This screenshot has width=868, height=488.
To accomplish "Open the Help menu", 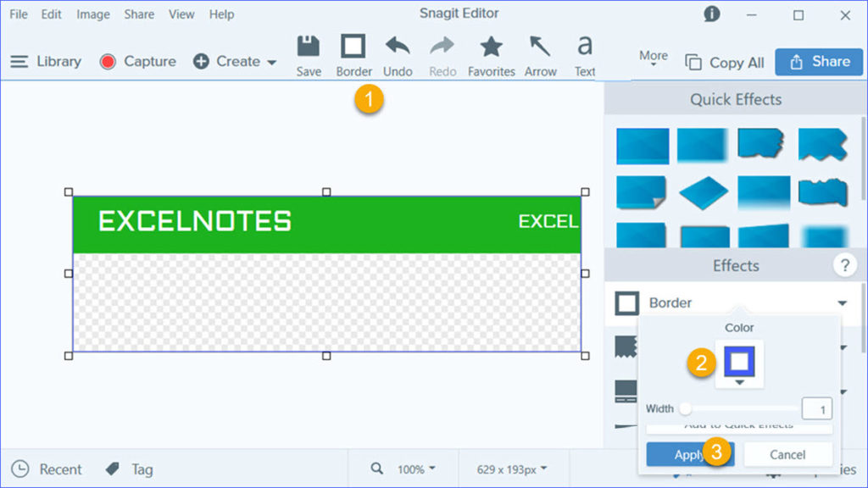I will [x=221, y=14].
